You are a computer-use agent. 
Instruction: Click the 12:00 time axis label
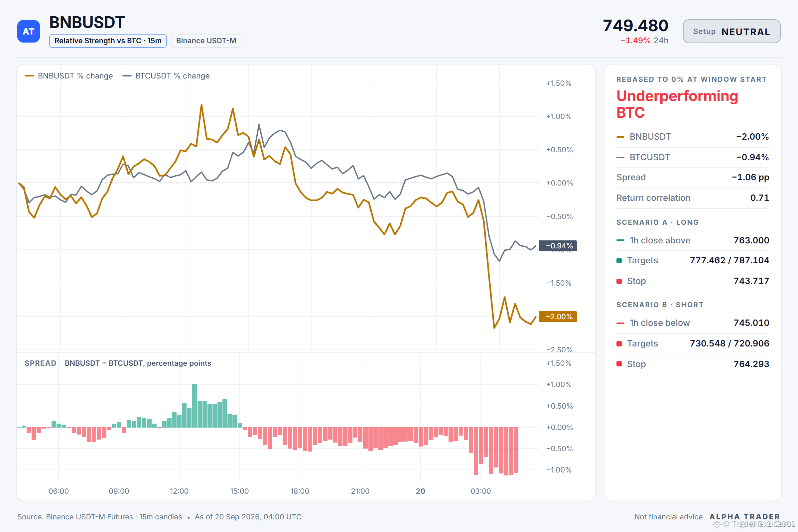tap(179, 491)
